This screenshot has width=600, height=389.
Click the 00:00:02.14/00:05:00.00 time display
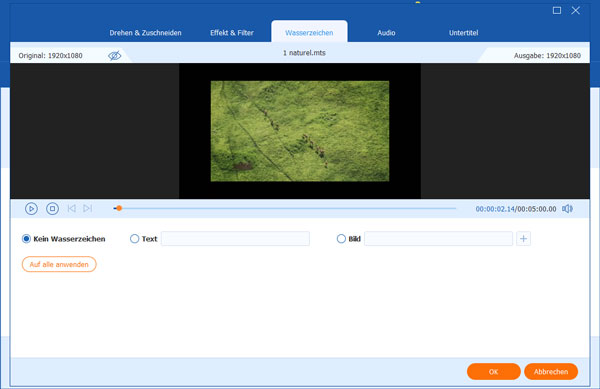(516, 209)
